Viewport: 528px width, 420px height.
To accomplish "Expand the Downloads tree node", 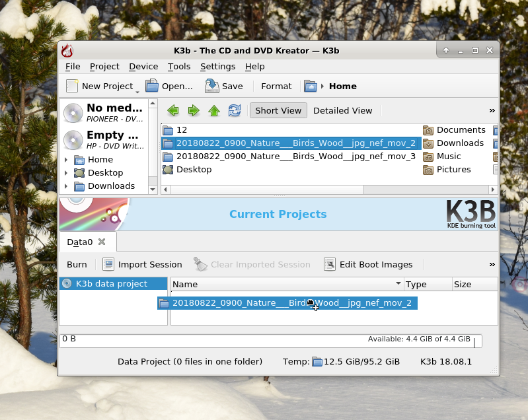I will [66, 186].
